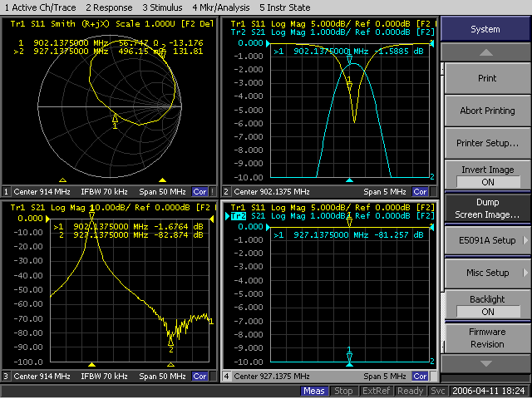Select channel 2 window number label
Image resolution: width=532 pixels, height=399 pixels.
[x=226, y=192]
